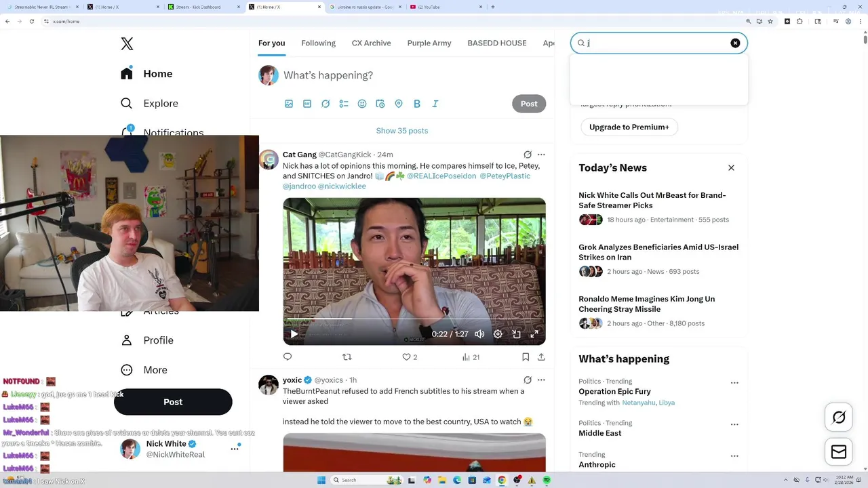Screen dimensions: 868x488
Task: Open Nick White account options ellipsis
Action: [235, 449]
